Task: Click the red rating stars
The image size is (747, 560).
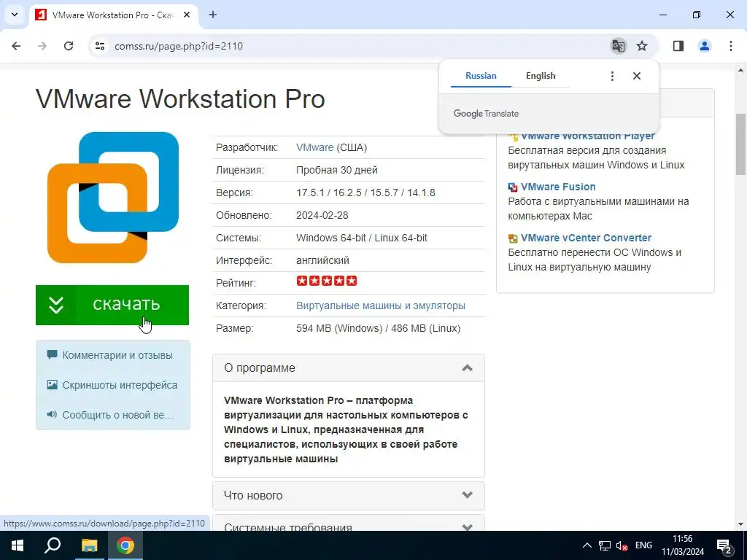Action: (326, 281)
